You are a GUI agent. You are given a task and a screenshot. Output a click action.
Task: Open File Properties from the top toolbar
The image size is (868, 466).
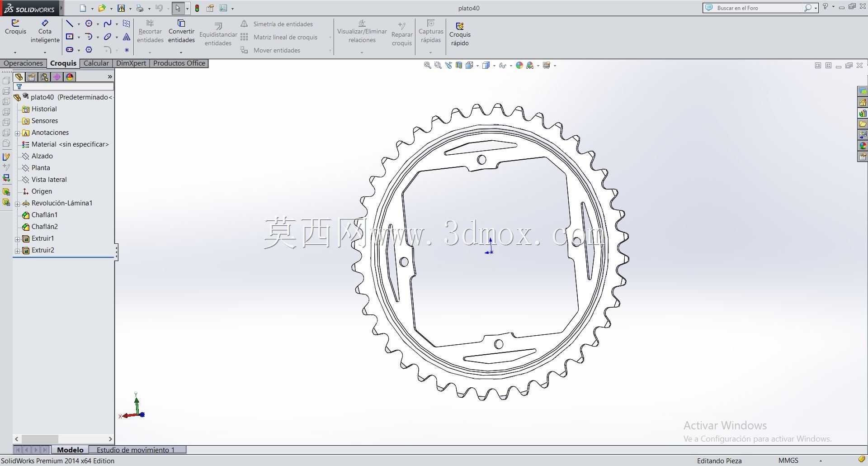[210, 8]
